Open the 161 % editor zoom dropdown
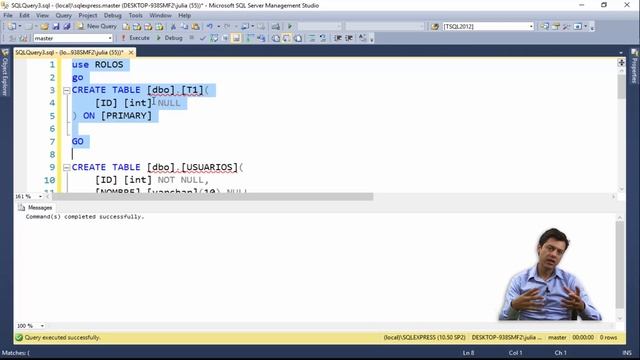Viewport: 640px width, 360px height. pos(40,197)
